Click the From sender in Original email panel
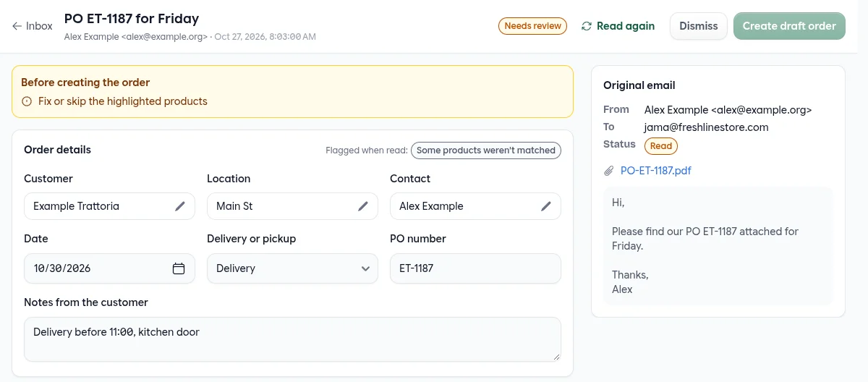 click(x=728, y=110)
